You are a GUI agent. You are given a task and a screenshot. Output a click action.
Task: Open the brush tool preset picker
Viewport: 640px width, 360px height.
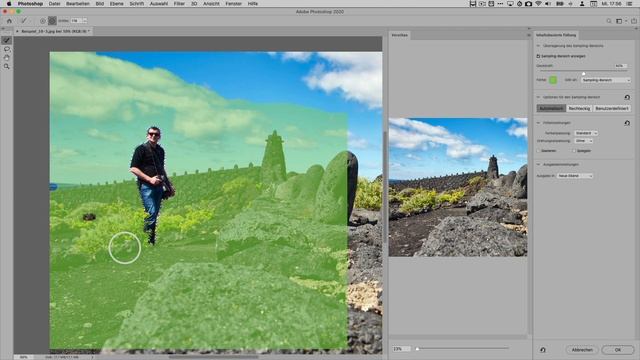point(24,21)
